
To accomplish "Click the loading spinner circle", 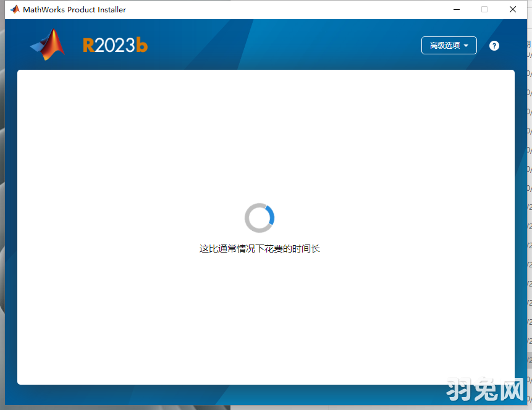I will point(260,218).
